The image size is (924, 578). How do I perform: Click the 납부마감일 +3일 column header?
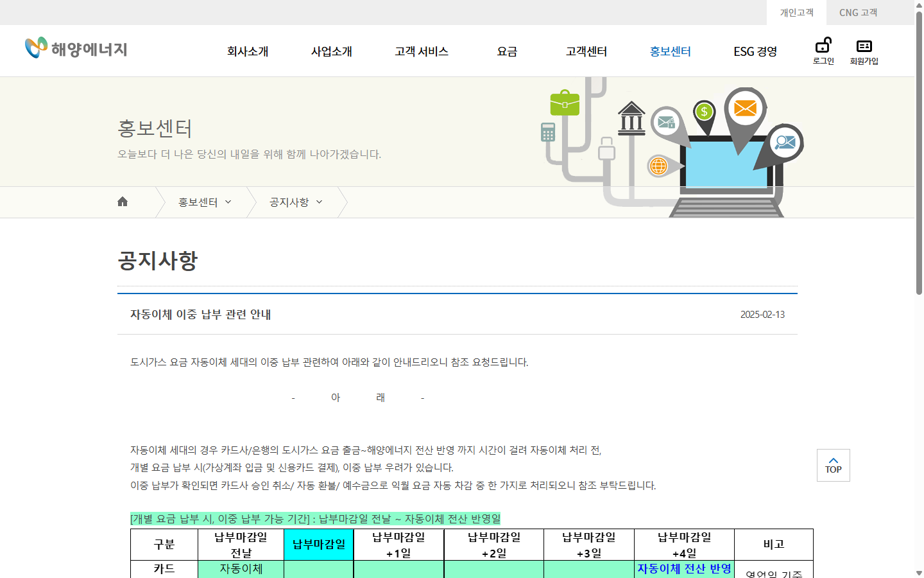[x=589, y=545]
